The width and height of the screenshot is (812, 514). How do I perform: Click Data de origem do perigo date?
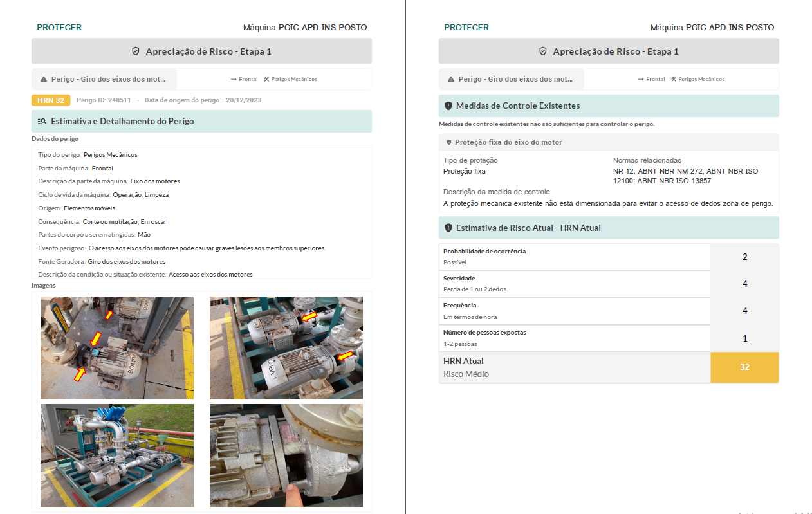[x=203, y=100]
